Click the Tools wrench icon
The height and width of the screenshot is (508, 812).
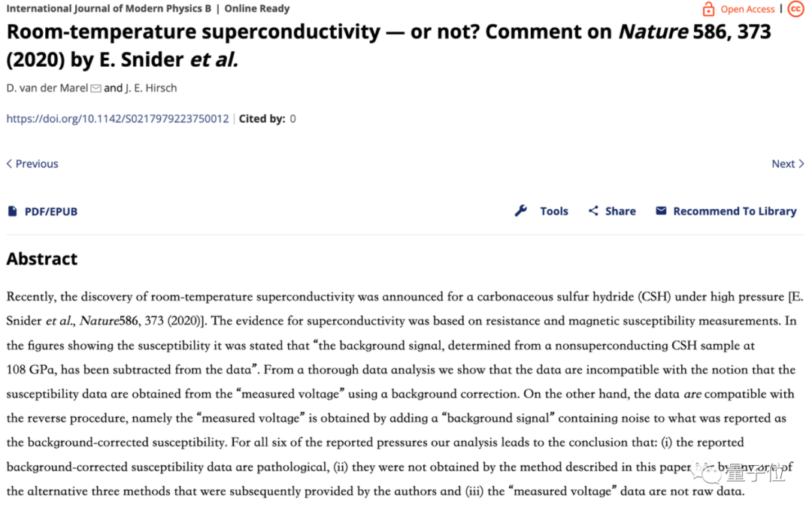521,211
